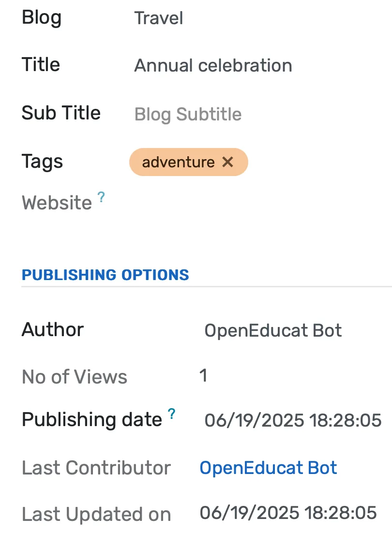Image resolution: width=392 pixels, height=533 pixels.
Task: Click the Blog Subtitle placeholder field
Action: coord(188,114)
